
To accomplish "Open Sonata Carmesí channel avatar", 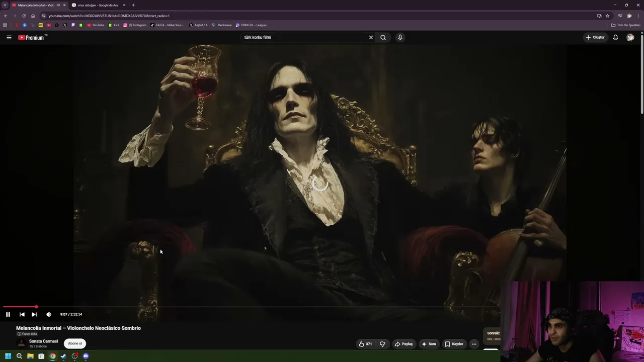I will pyautogui.click(x=21, y=343).
